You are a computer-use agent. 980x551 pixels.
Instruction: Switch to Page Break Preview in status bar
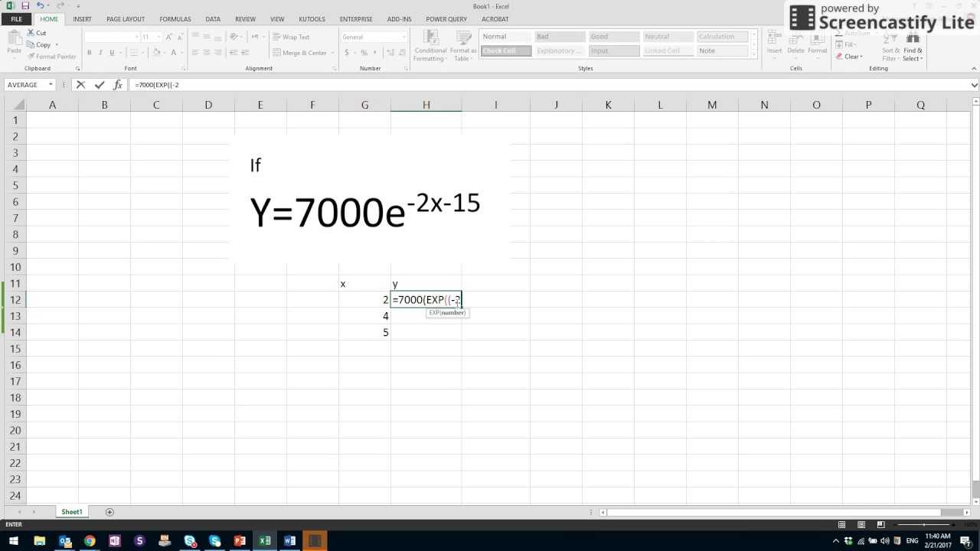[881, 524]
